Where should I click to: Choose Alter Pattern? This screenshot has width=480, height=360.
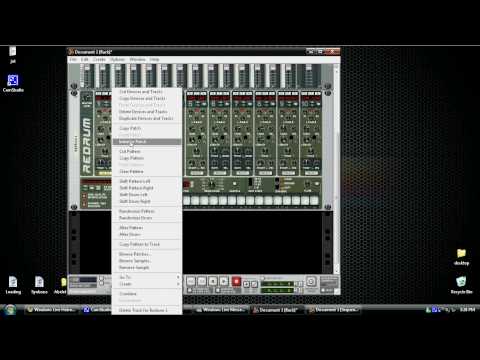pyautogui.click(x=147, y=228)
